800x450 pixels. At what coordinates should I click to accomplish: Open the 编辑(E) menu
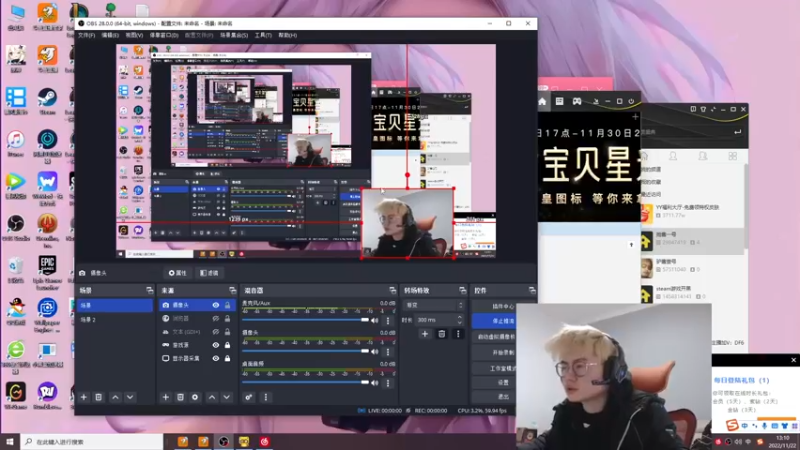point(110,35)
